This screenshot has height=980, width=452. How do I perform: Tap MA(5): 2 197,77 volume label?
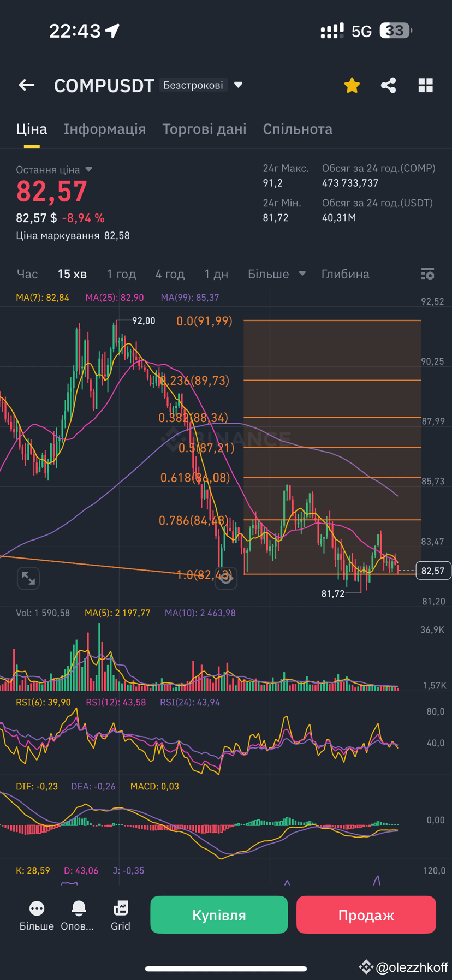pos(117,613)
